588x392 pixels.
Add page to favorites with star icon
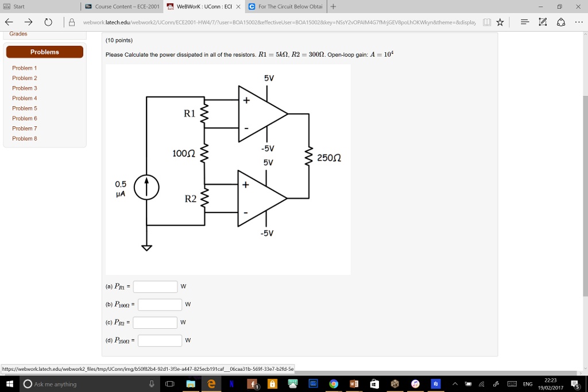(500, 22)
